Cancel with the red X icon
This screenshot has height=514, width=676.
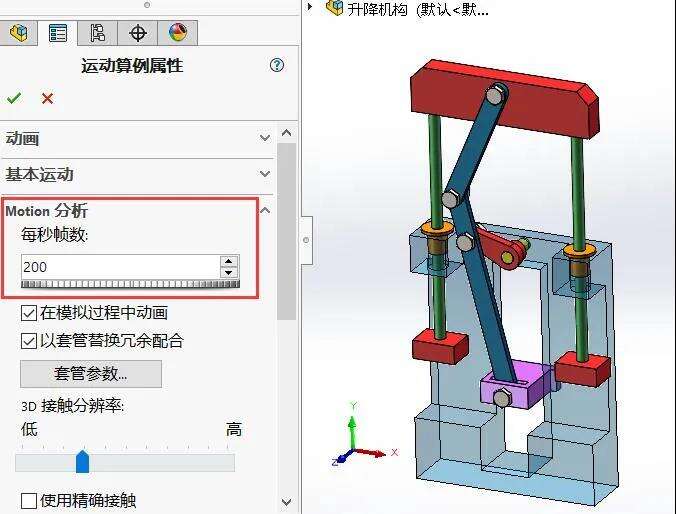(x=47, y=98)
